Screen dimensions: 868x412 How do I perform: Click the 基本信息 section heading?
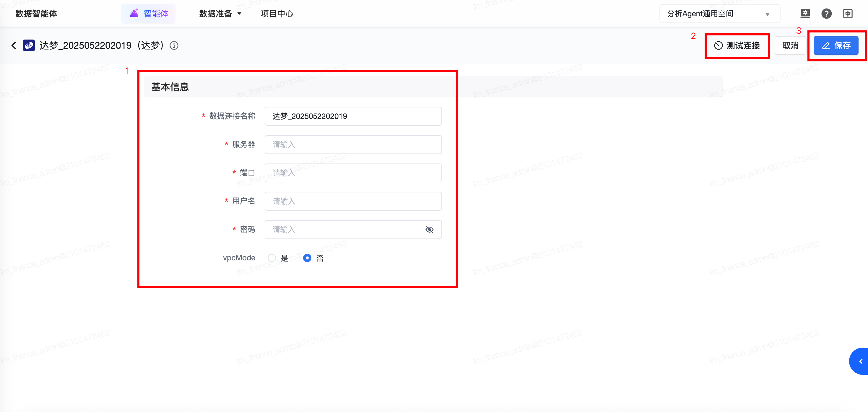point(170,87)
